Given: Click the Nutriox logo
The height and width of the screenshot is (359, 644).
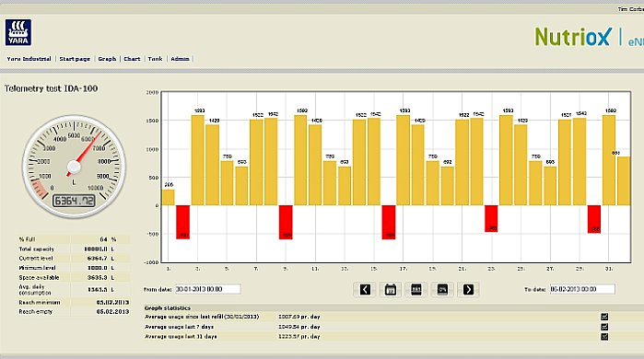Looking at the screenshot, I should coord(573,37).
